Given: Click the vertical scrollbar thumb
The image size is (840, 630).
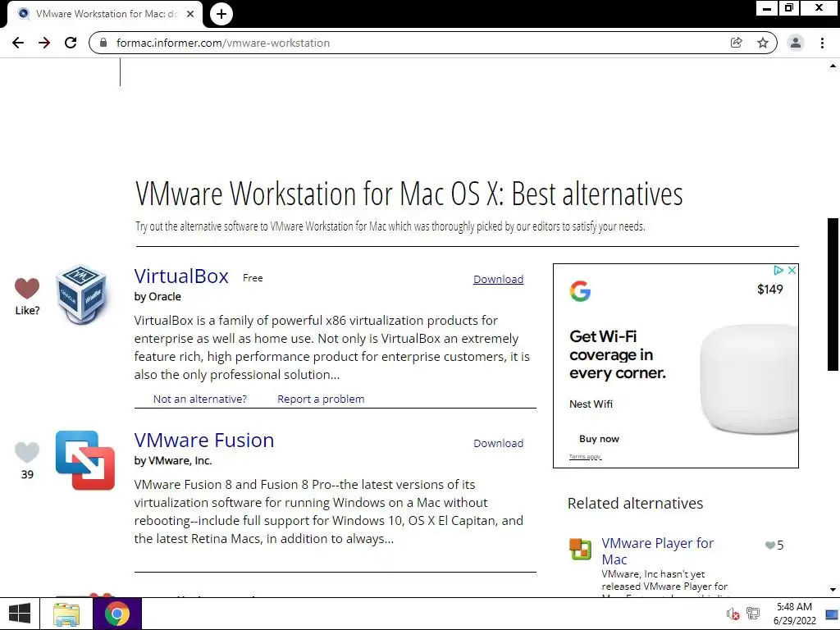Looking at the screenshot, I should coord(833,294).
